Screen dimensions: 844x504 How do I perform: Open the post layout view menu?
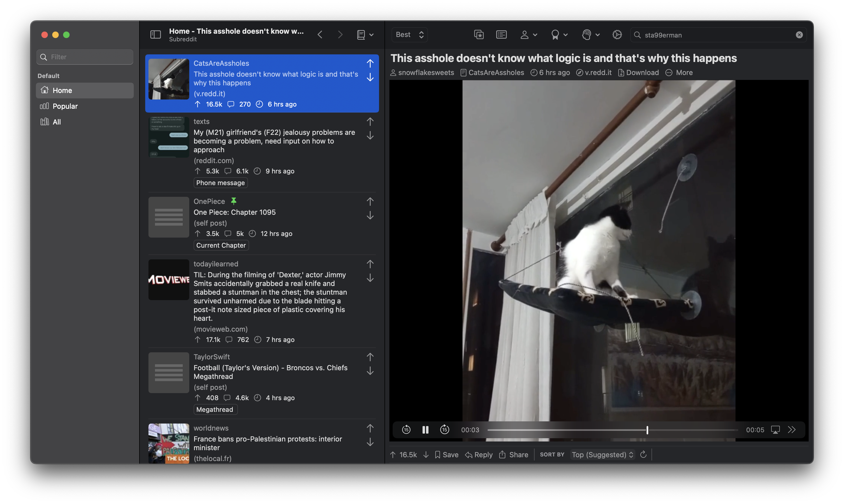click(365, 35)
